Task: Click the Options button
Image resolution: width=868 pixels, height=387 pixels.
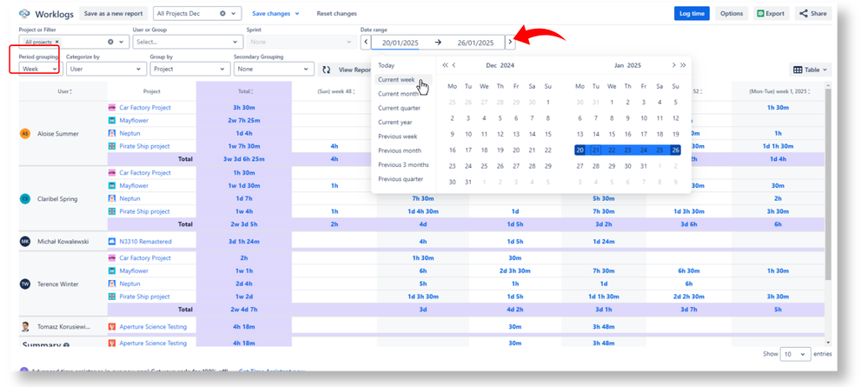Action: [732, 13]
